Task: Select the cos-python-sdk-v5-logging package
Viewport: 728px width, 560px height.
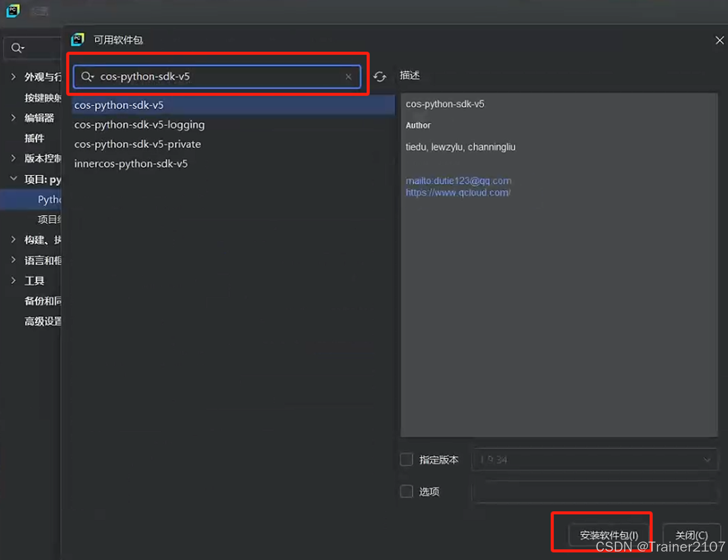Action: pos(139,125)
